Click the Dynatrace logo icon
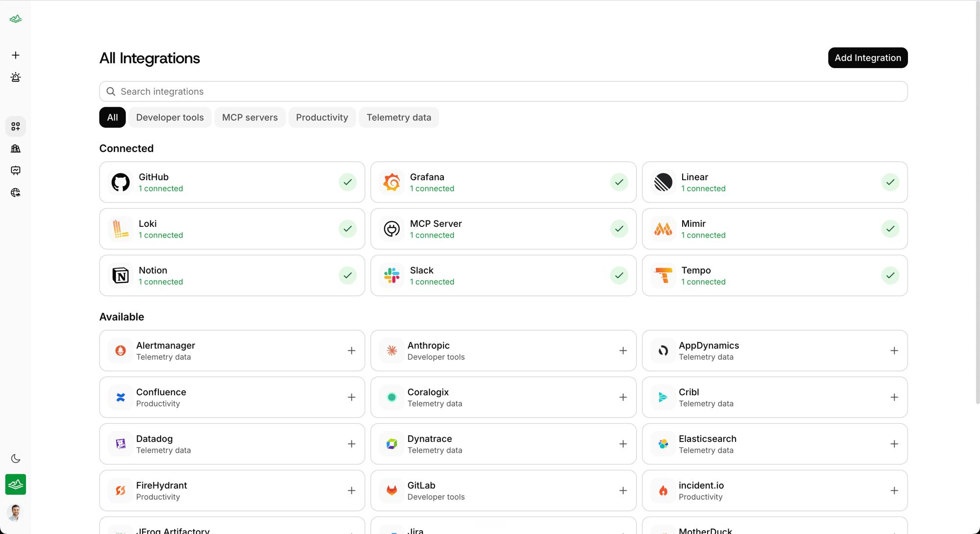The height and width of the screenshot is (534, 980). point(392,444)
